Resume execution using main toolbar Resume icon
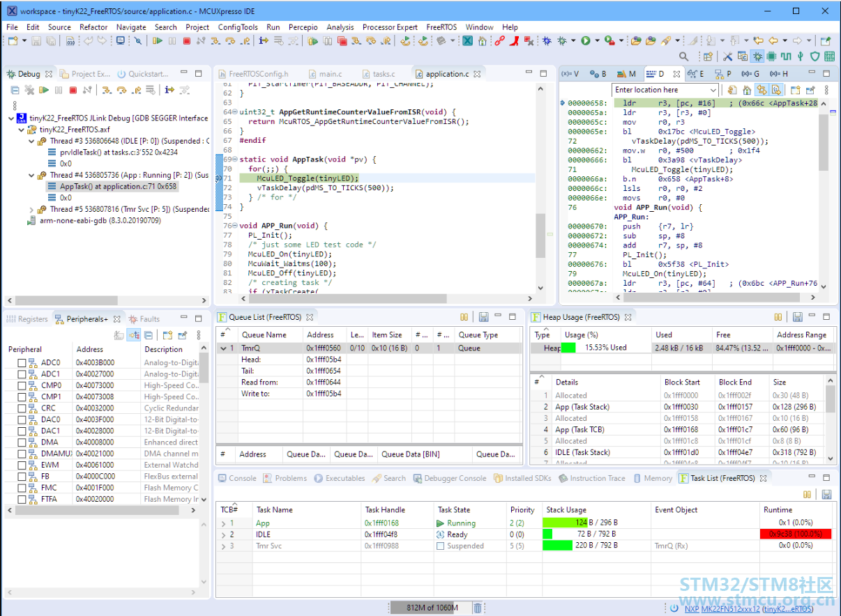Screen dimensions: 841x616 pyautogui.click(x=158, y=40)
